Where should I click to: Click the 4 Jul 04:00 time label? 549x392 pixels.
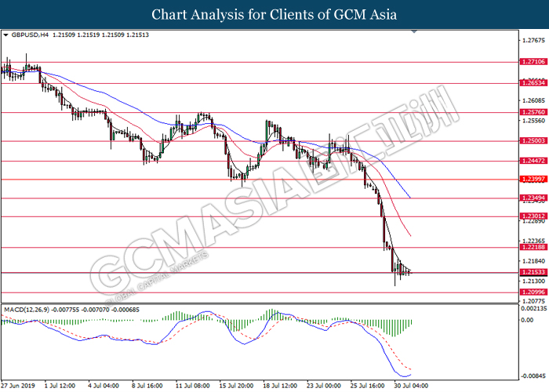pos(104,386)
